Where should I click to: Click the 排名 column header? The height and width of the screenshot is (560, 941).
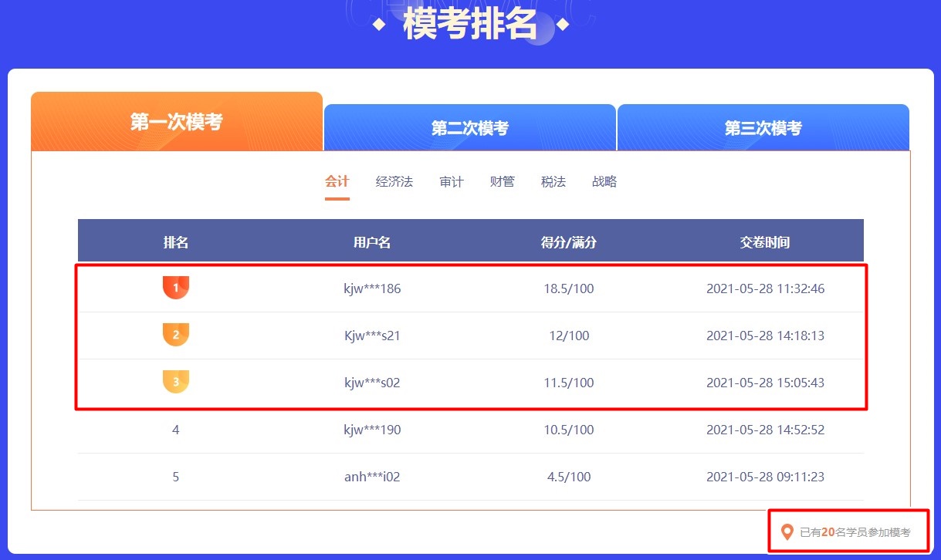(175, 240)
